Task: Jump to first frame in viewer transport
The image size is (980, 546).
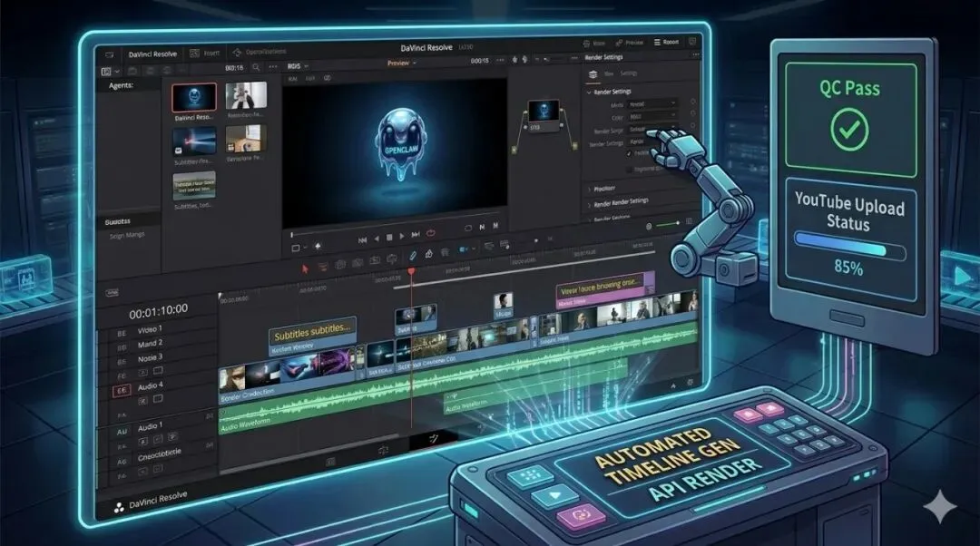Action: click(362, 239)
